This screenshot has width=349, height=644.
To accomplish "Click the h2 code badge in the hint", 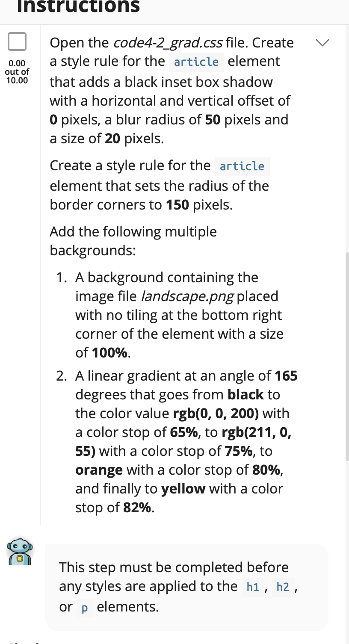I will (x=282, y=587).
